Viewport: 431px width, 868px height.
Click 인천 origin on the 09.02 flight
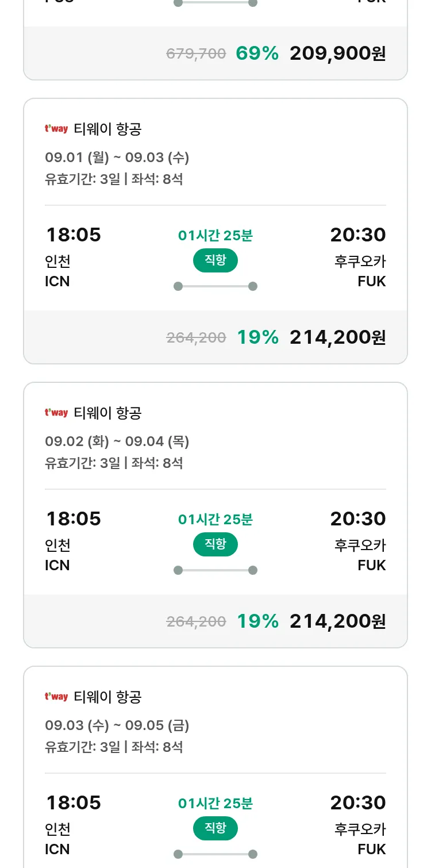(x=57, y=545)
